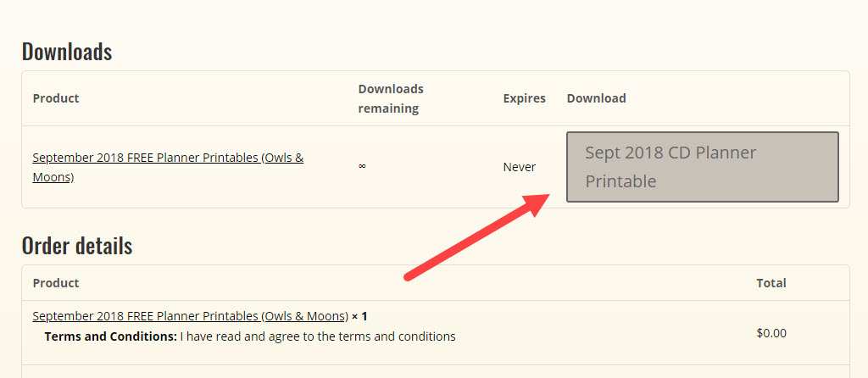868x378 pixels.
Task: Click the Downloads remaining column header
Action: pyautogui.click(x=391, y=98)
